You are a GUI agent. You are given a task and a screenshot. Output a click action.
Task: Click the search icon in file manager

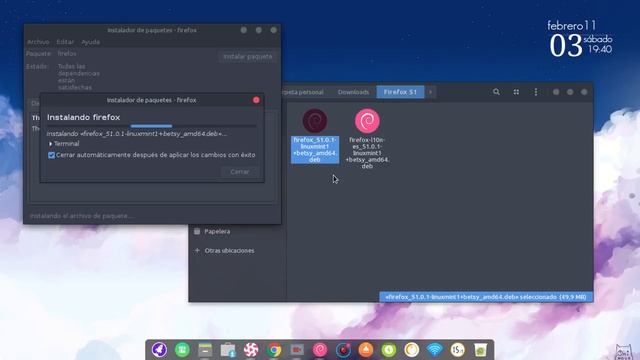click(496, 92)
